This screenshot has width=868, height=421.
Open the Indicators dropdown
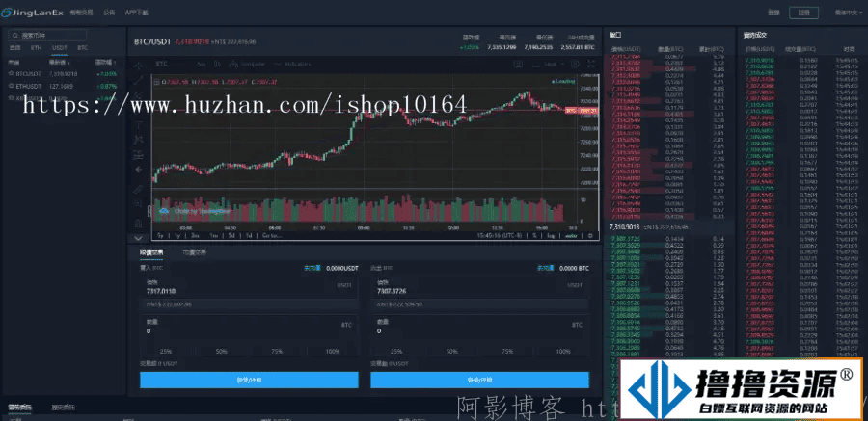(x=291, y=65)
